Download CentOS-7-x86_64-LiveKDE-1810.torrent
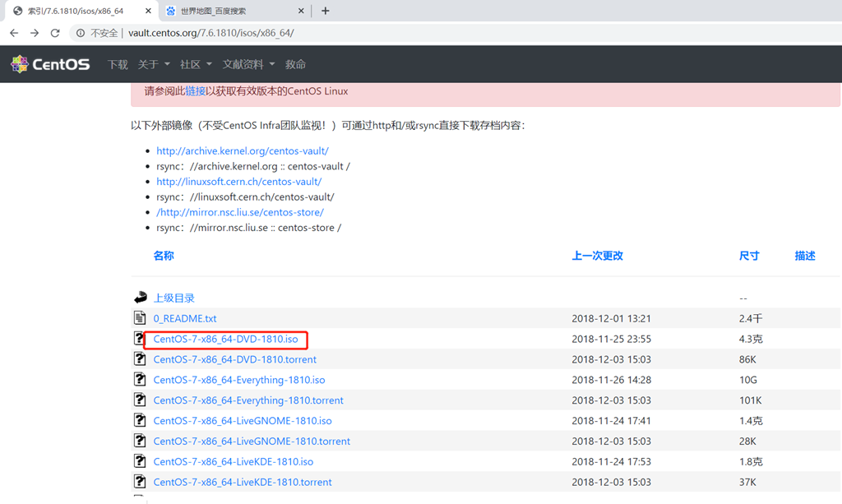The width and height of the screenshot is (842, 504). tap(243, 482)
